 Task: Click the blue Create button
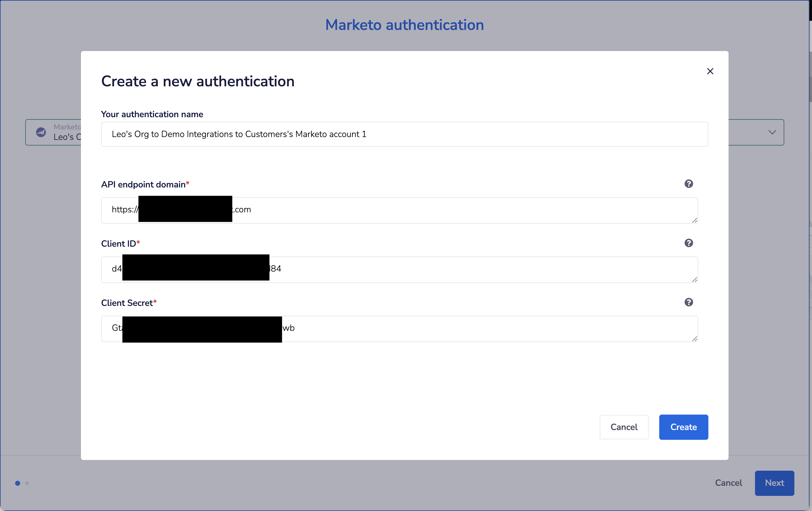click(x=683, y=427)
